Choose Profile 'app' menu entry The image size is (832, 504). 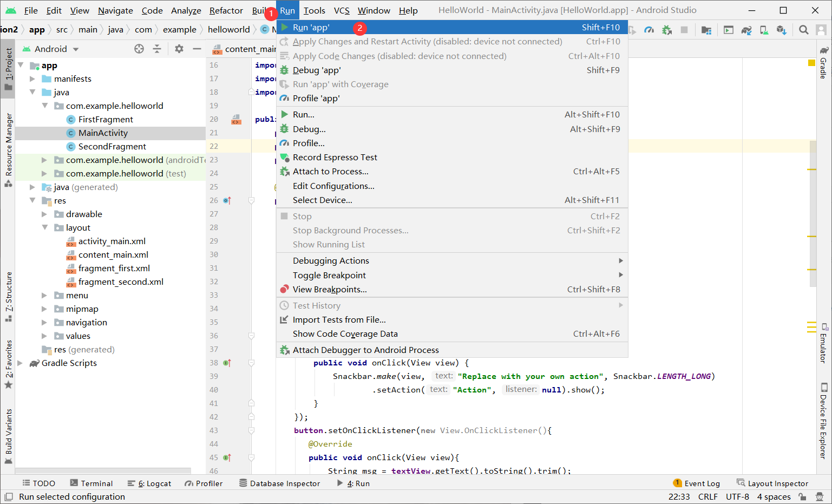coord(452,98)
